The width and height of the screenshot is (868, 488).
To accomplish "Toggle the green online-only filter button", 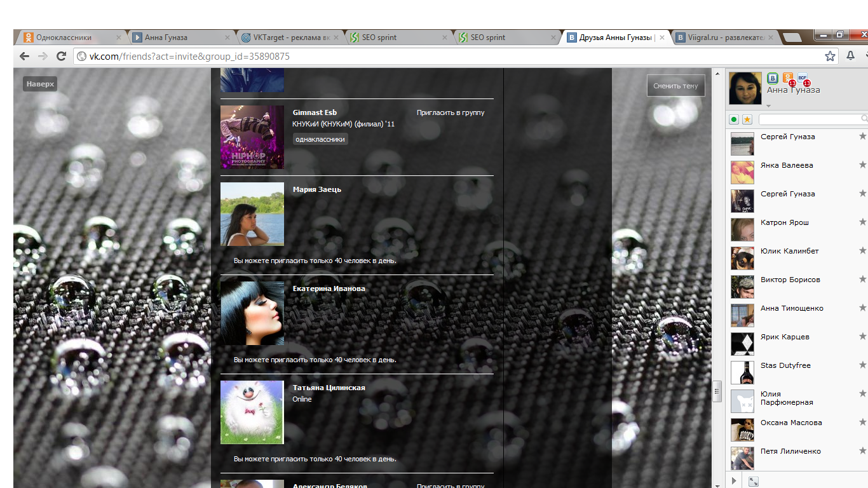I will [x=734, y=119].
